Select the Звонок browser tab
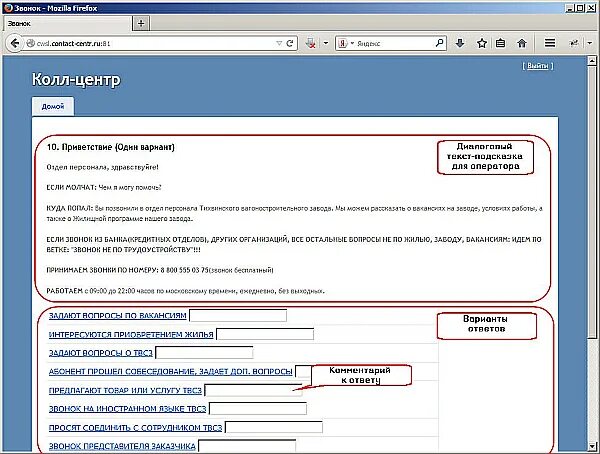Image resolution: width=600 pixels, height=454 pixels. tap(67, 24)
